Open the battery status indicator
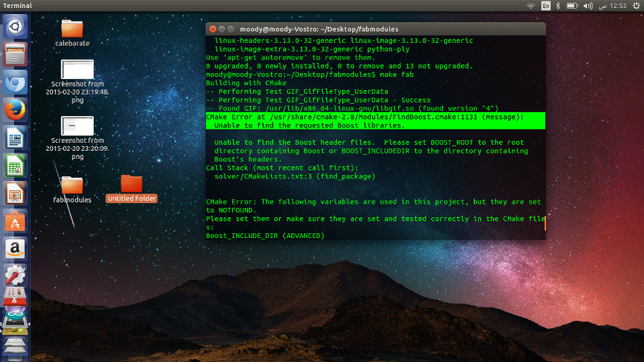Screen dimensions: 644x362 pos(572,6)
